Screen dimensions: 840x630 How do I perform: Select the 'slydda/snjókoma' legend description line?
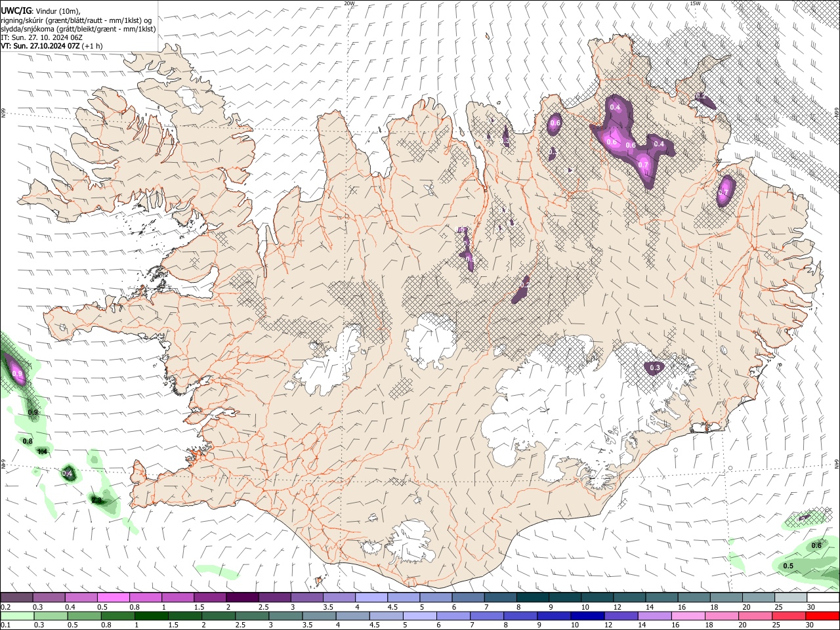click(x=78, y=29)
